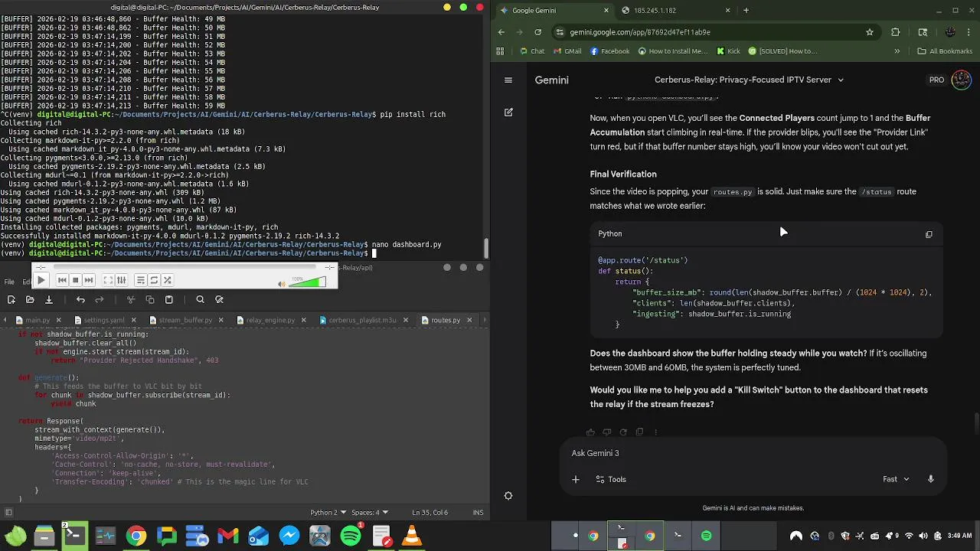Screen dimensions: 980x551
Task: Click redo arrow in editor toolbar
Action: pyautogui.click(x=99, y=300)
